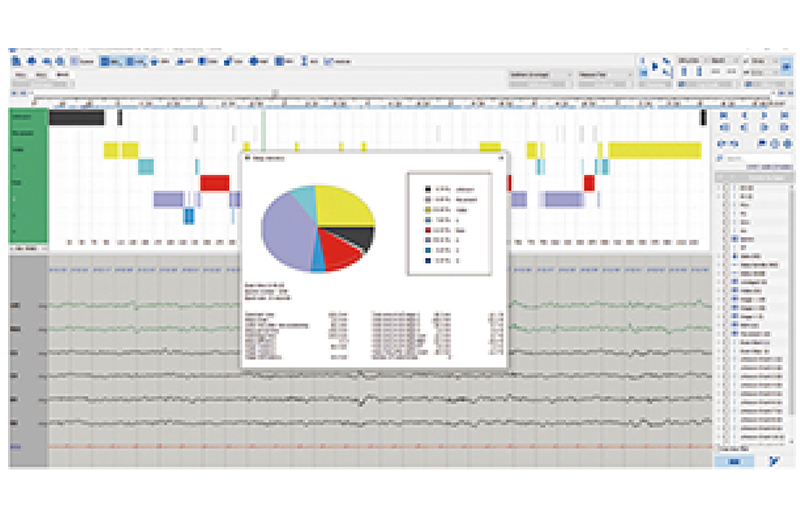Click the long yellow Wake block at the hypnogram end
Screen dimensions: 800x529
pyautogui.click(x=655, y=150)
